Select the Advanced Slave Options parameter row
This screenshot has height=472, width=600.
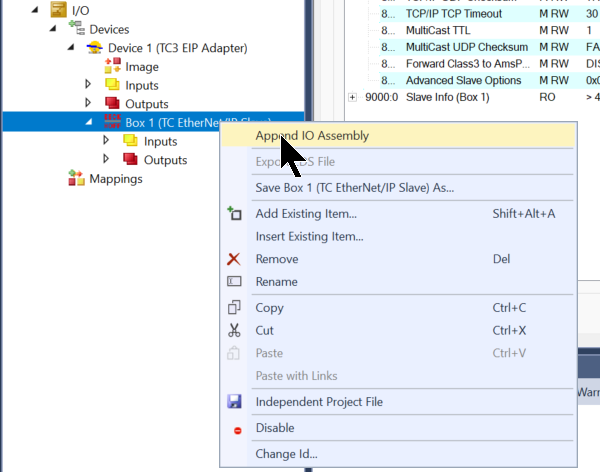coord(464,80)
